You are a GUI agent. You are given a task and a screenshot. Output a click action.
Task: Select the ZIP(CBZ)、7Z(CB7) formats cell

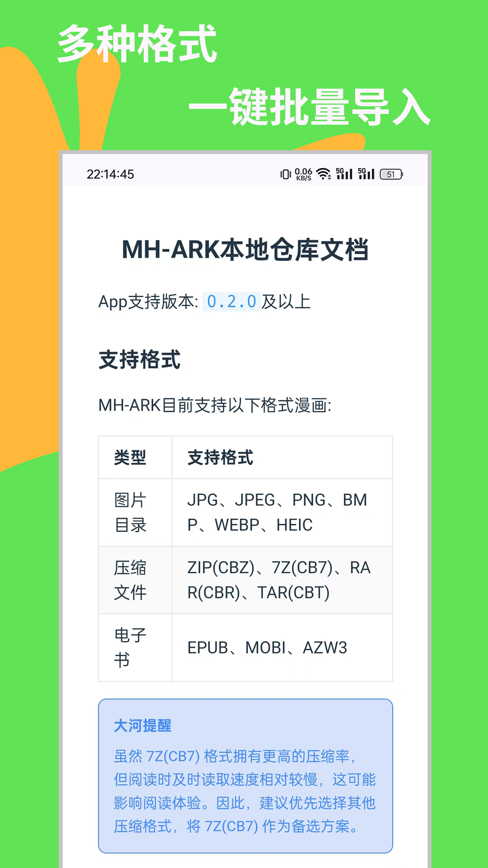[x=279, y=580]
